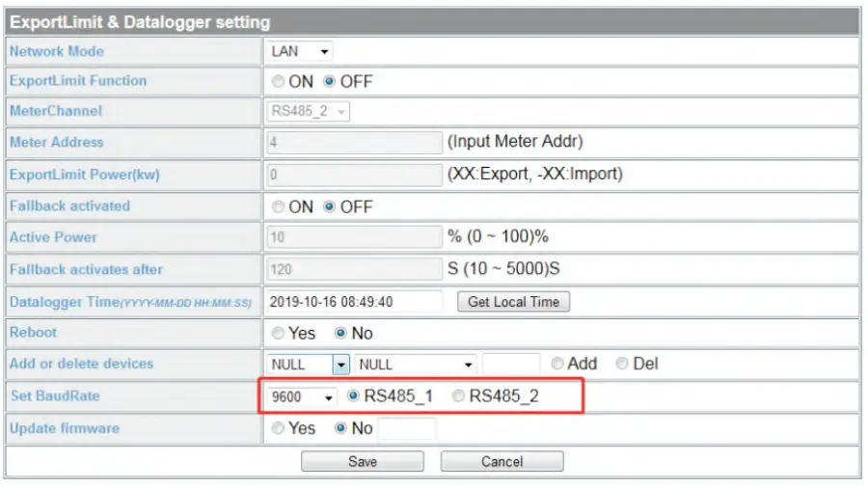Viewport: 868px width, 489px height.
Task: Click the Set BaudRate label
Action: coord(55,396)
